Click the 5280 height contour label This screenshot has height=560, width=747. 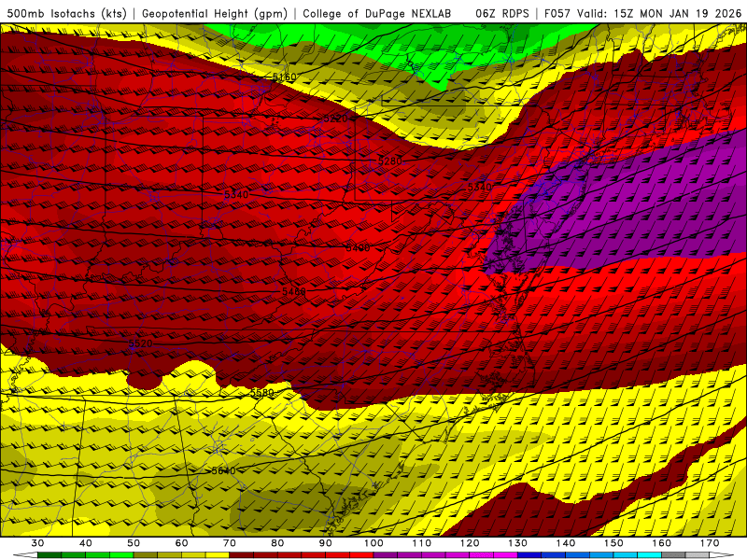[390, 161]
